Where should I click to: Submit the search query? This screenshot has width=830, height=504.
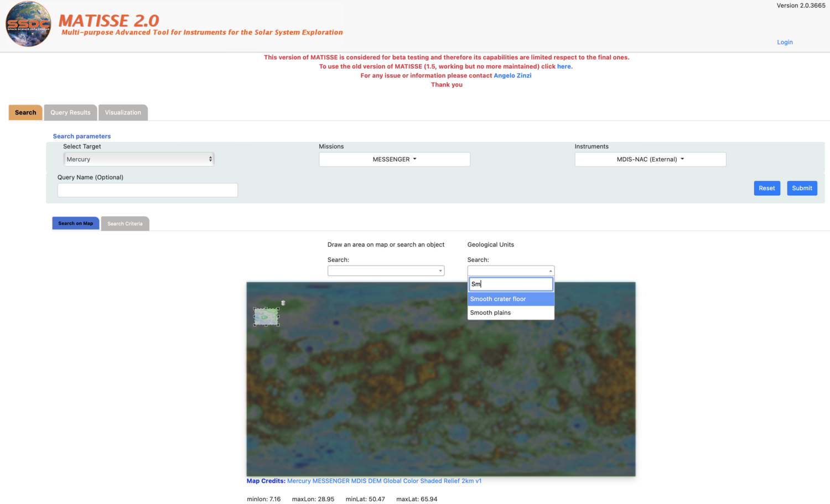pyautogui.click(x=802, y=188)
